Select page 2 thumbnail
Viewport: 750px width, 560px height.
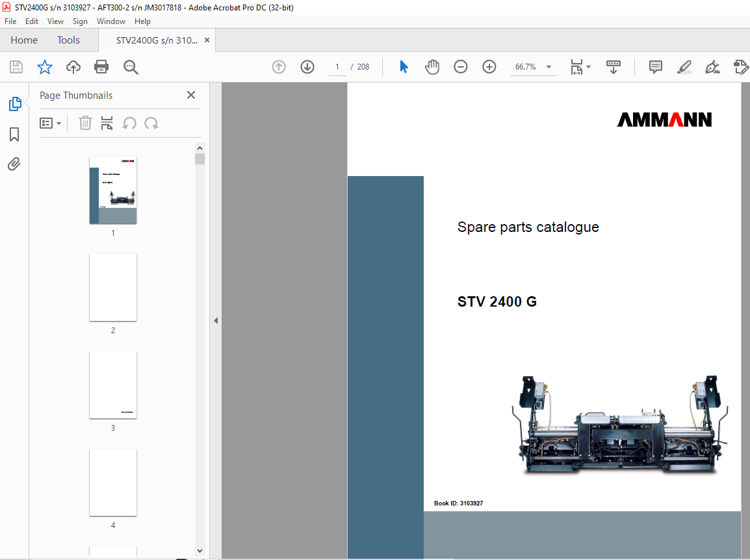[113, 287]
